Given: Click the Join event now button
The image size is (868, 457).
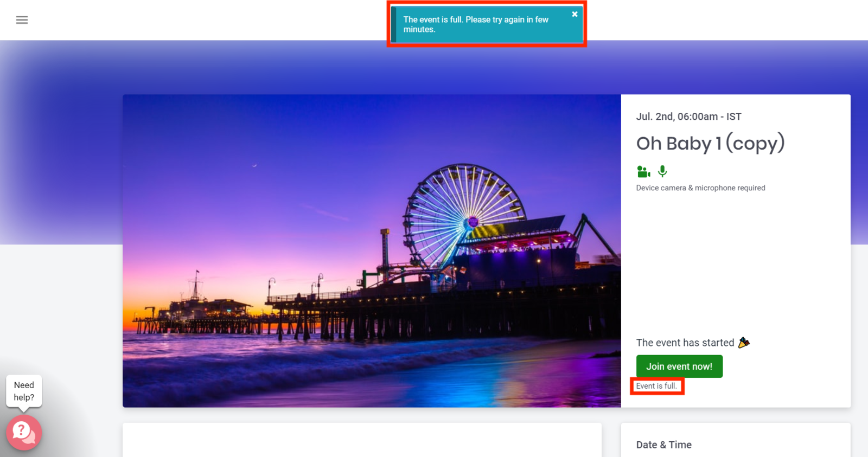Looking at the screenshot, I should [679, 366].
